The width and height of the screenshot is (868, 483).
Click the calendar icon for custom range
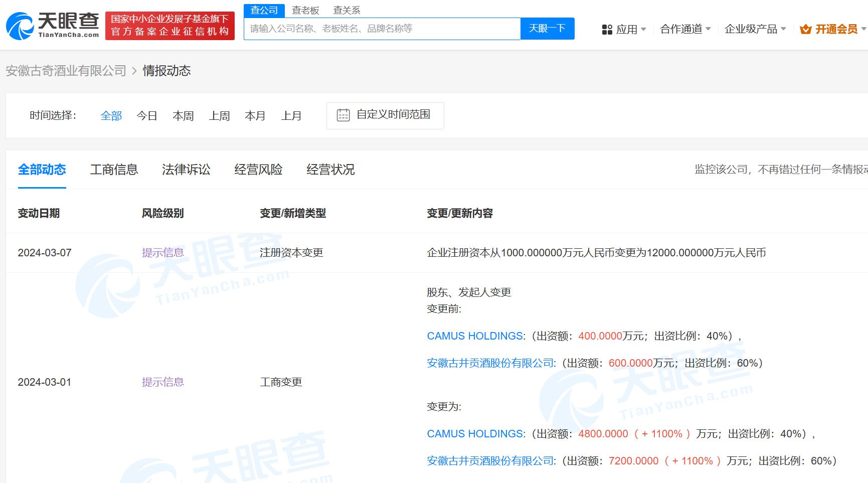(343, 115)
